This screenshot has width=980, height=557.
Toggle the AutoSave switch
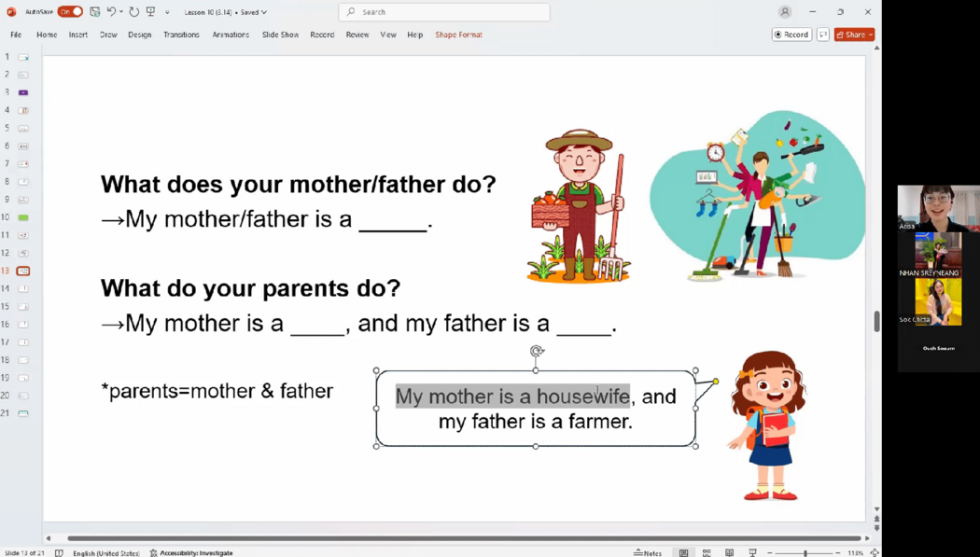coord(70,12)
